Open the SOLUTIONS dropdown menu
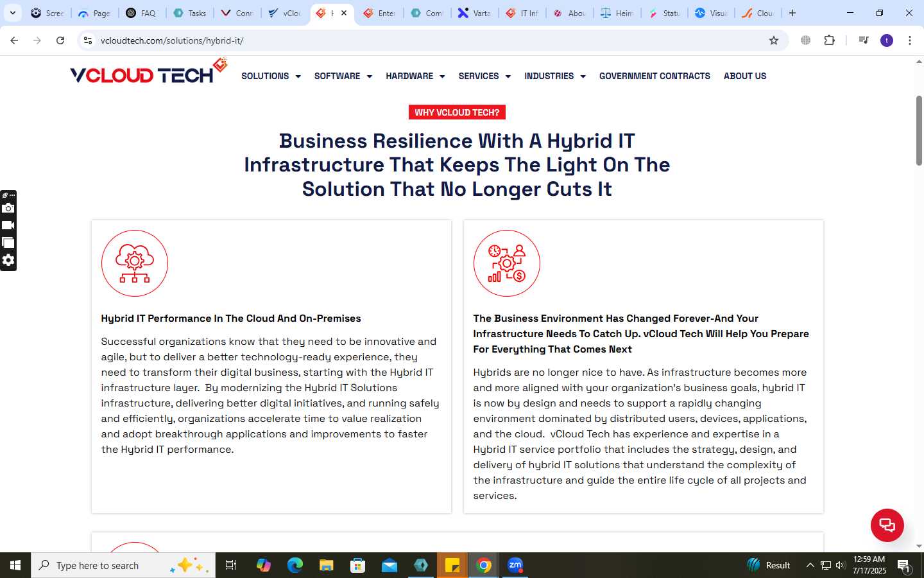 tap(271, 76)
